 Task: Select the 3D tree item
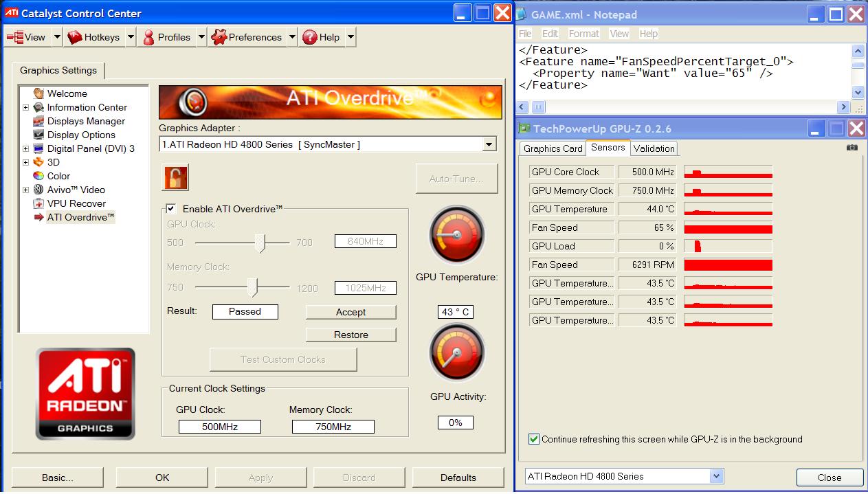pyautogui.click(x=53, y=162)
